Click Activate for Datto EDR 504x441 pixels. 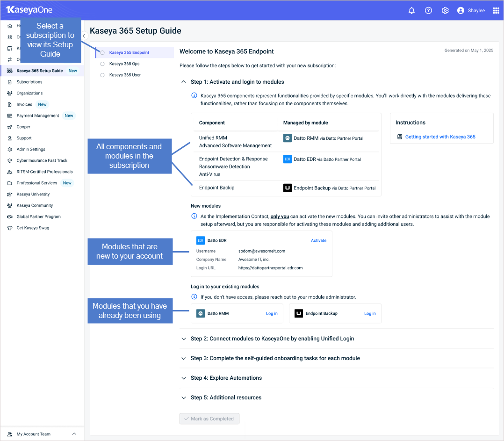(x=318, y=240)
